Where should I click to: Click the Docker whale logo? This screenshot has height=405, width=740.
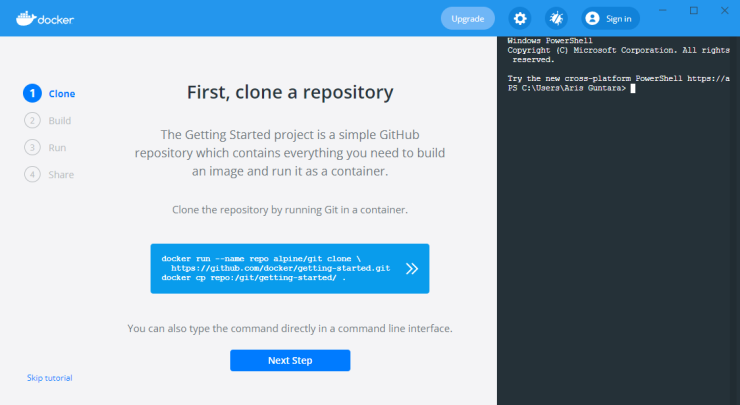pos(45,19)
